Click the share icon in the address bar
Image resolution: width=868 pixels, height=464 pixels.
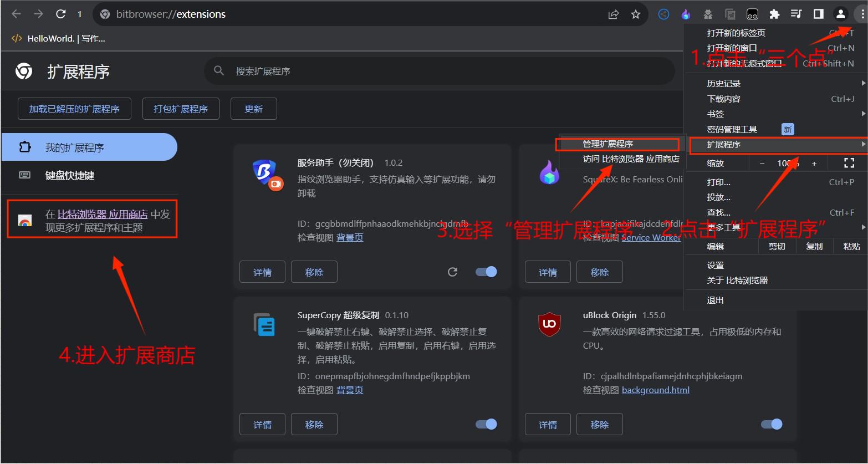pyautogui.click(x=614, y=14)
